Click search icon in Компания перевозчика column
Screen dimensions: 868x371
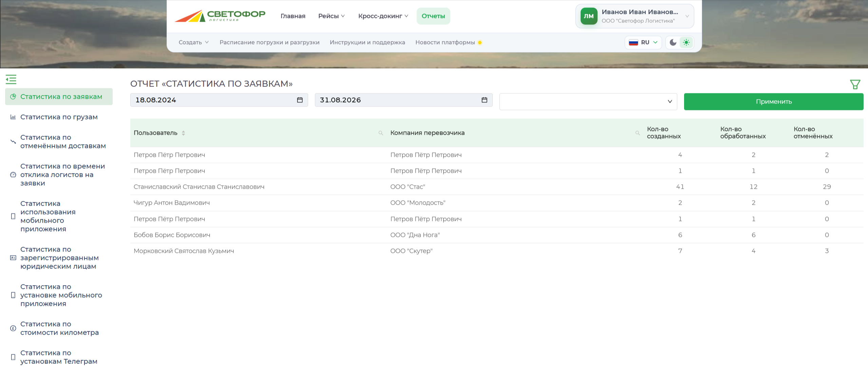pos(638,133)
